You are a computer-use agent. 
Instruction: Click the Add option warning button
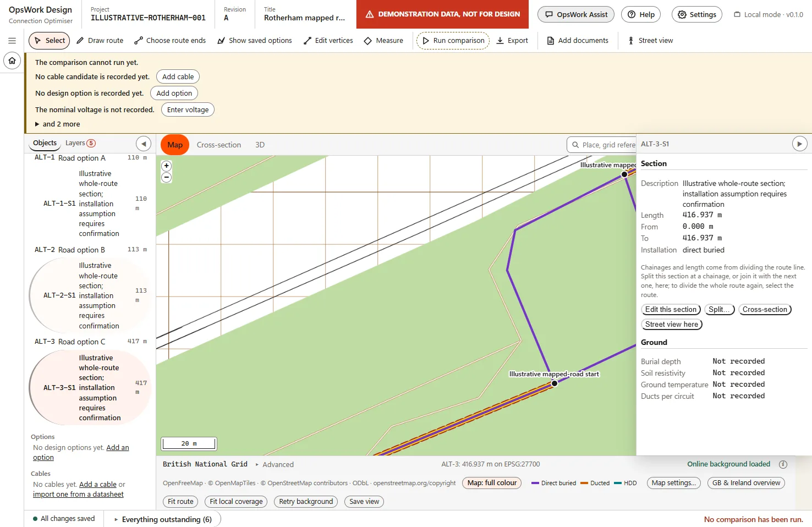pyautogui.click(x=174, y=94)
